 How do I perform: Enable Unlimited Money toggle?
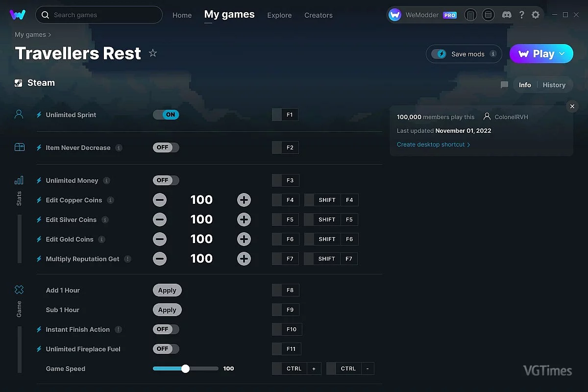166,180
